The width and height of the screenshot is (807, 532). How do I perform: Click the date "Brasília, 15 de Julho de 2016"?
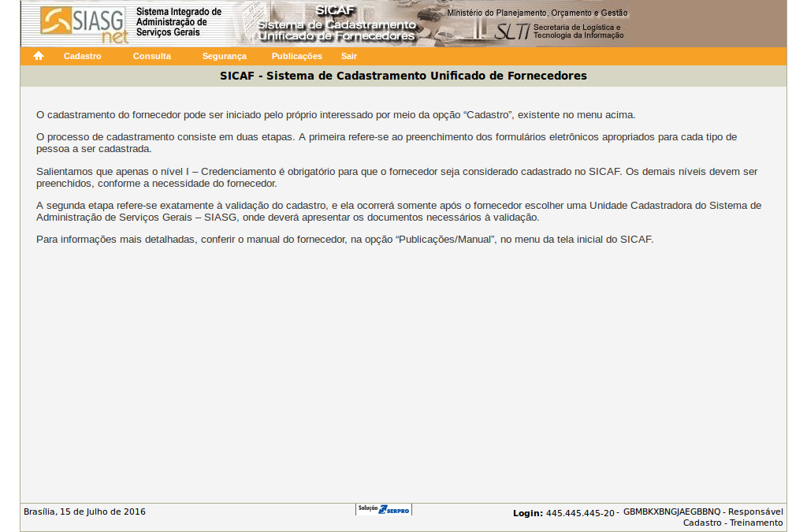pyautogui.click(x=84, y=512)
